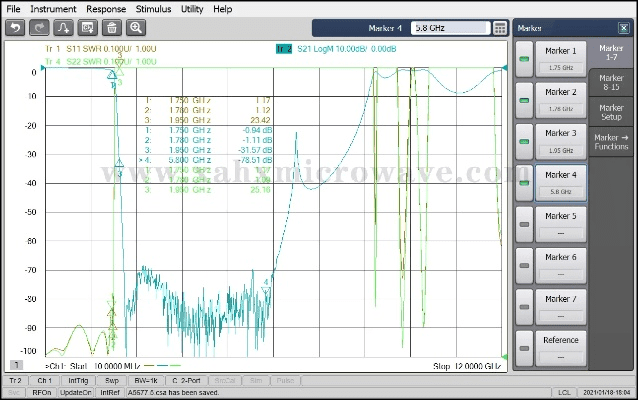
Task: Click the add trace toolbar icon
Action: [x=63, y=28]
